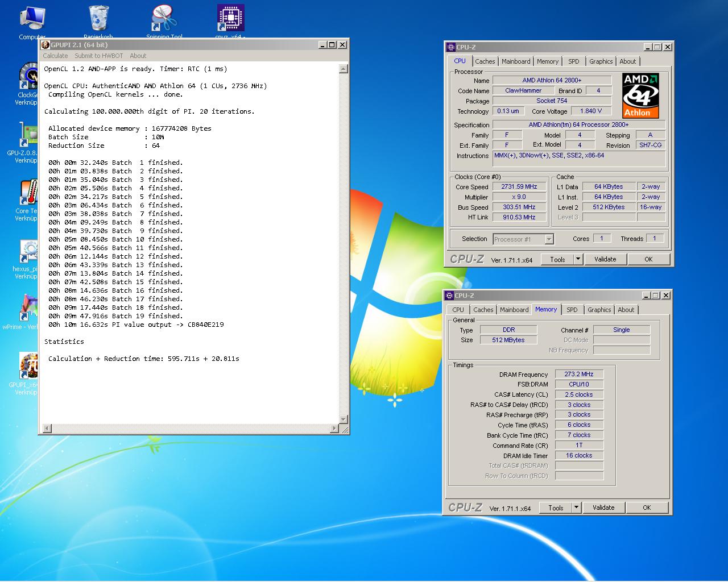Click OK button in lower CPU-Z window
Image resolution: width=728 pixels, height=582 pixels.
click(647, 508)
